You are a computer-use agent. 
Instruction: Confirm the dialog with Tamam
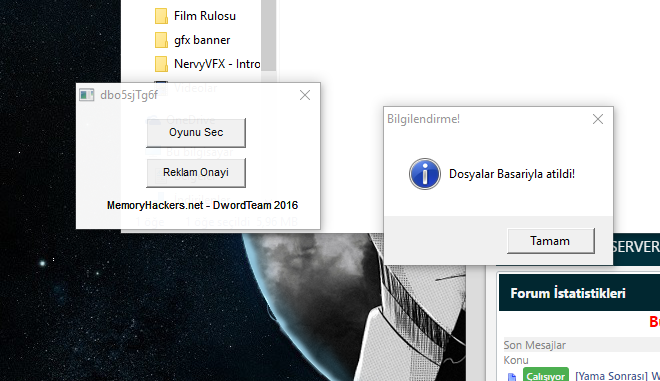pyautogui.click(x=551, y=241)
